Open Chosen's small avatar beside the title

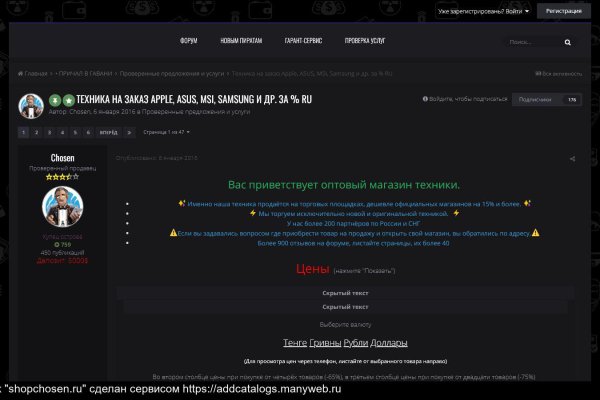click(x=31, y=106)
